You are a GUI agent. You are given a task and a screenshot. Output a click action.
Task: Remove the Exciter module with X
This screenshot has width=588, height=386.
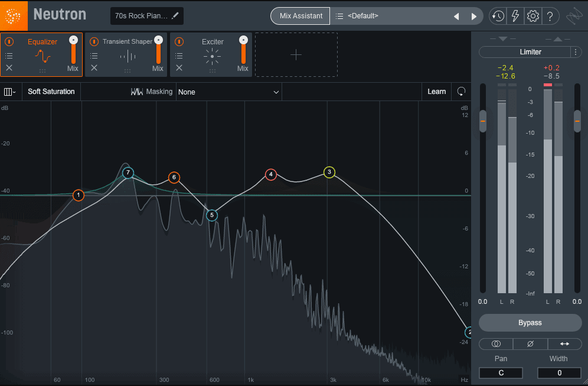point(179,67)
